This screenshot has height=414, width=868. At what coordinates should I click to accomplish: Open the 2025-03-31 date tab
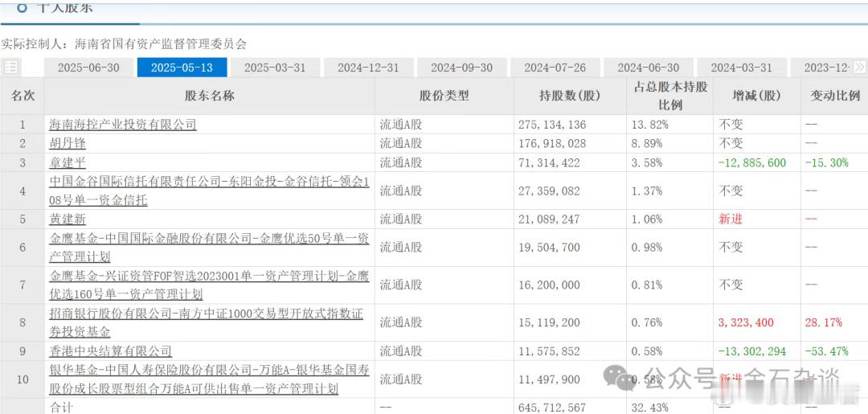[275, 68]
